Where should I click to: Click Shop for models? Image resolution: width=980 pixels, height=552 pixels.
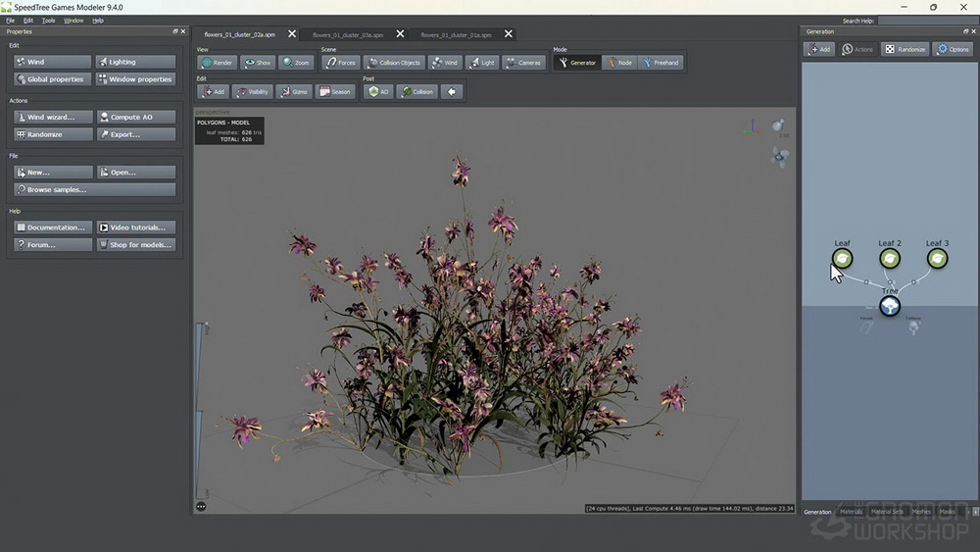pyautogui.click(x=136, y=245)
